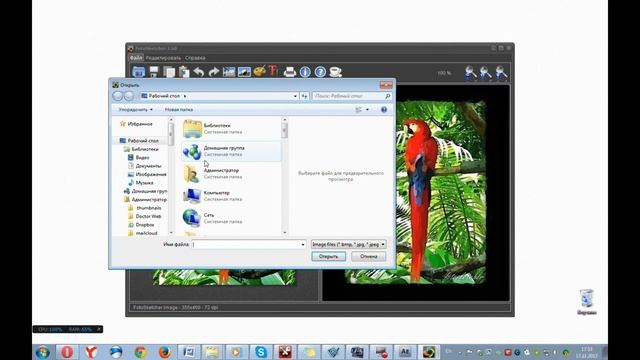Click the navigation pane vertical scrollbar
This screenshot has width=640, height=360.
click(x=171, y=176)
